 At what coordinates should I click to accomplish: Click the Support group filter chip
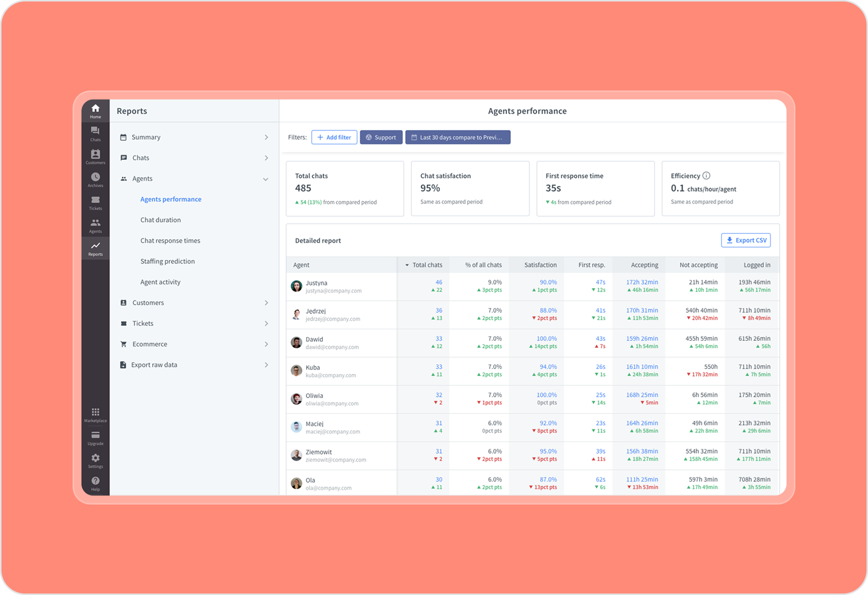pos(381,138)
